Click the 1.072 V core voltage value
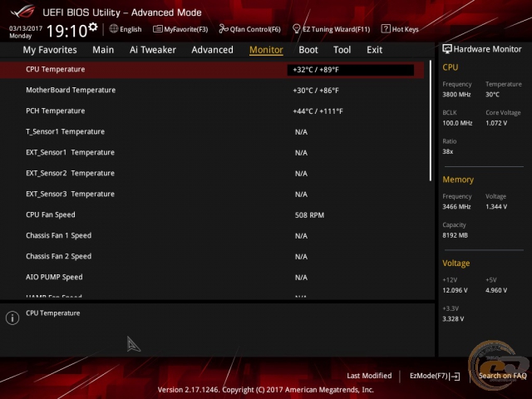Screen dimensions: 532x399 pyautogui.click(x=496, y=123)
